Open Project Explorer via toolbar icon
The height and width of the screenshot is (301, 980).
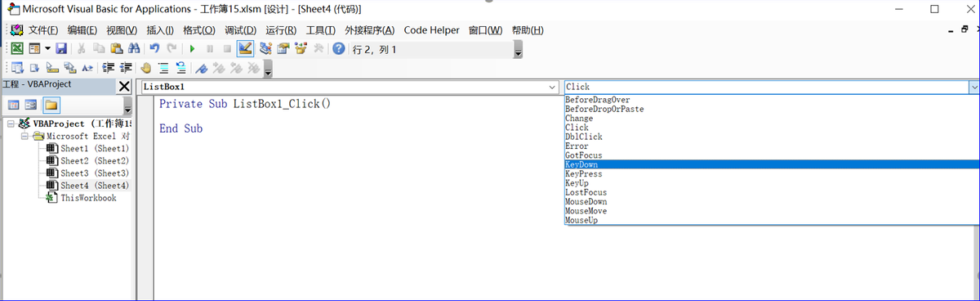click(x=265, y=49)
